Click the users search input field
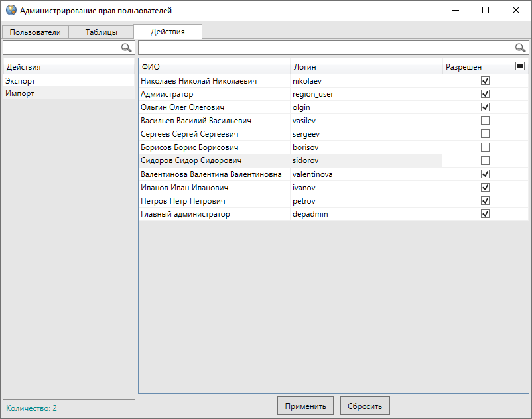 click(325, 48)
